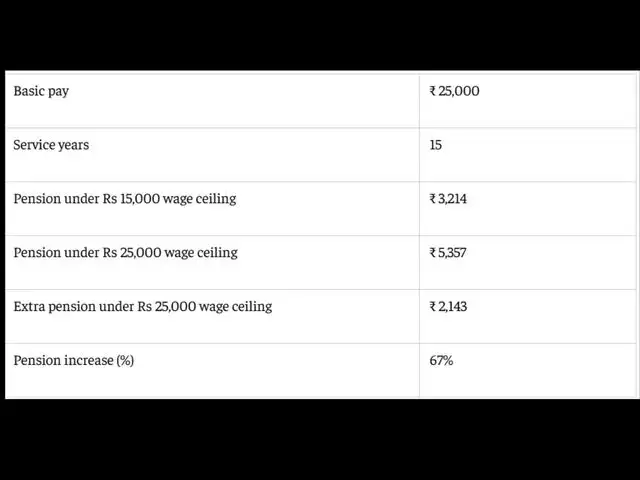Click the rupee symbol before 2,143
The height and width of the screenshot is (480, 640).
[433, 307]
